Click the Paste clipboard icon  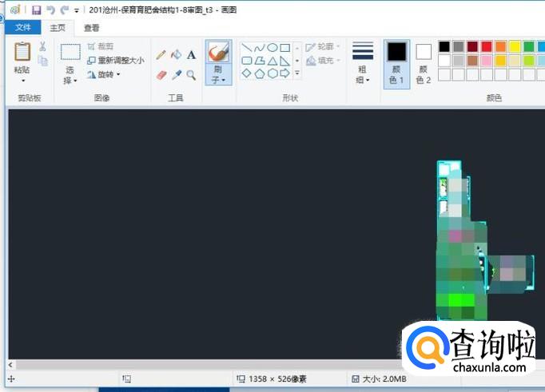[x=22, y=52]
